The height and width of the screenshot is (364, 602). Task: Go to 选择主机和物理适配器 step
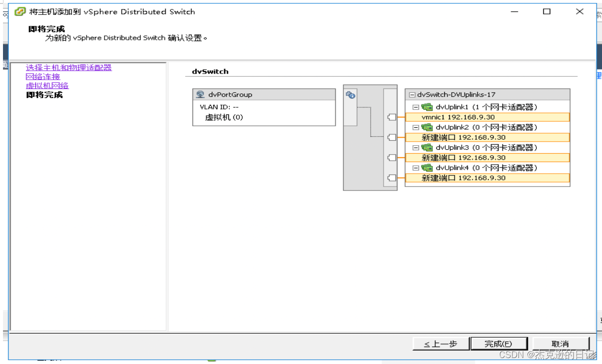(69, 68)
